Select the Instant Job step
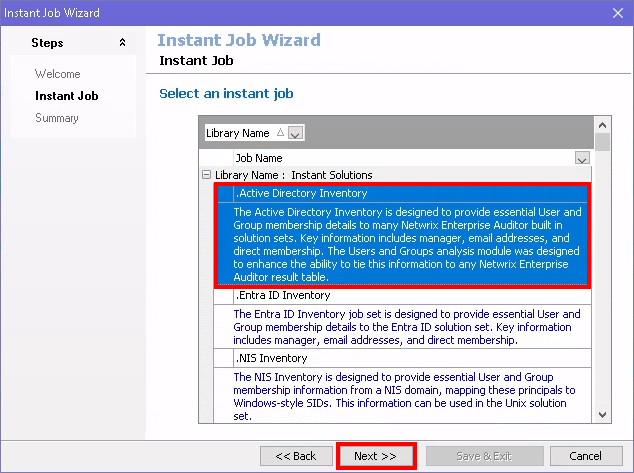 (x=66, y=96)
